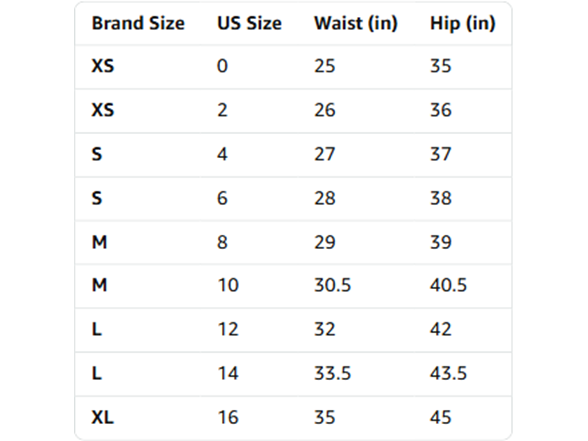588x441 pixels.
Task: Click waist value 25 in first row
Action: coord(325,66)
